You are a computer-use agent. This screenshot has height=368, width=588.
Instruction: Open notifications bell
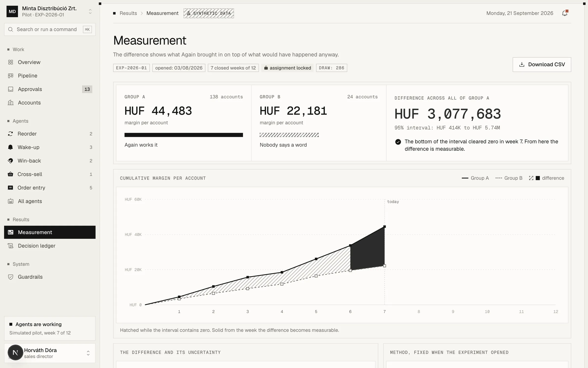[565, 13]
